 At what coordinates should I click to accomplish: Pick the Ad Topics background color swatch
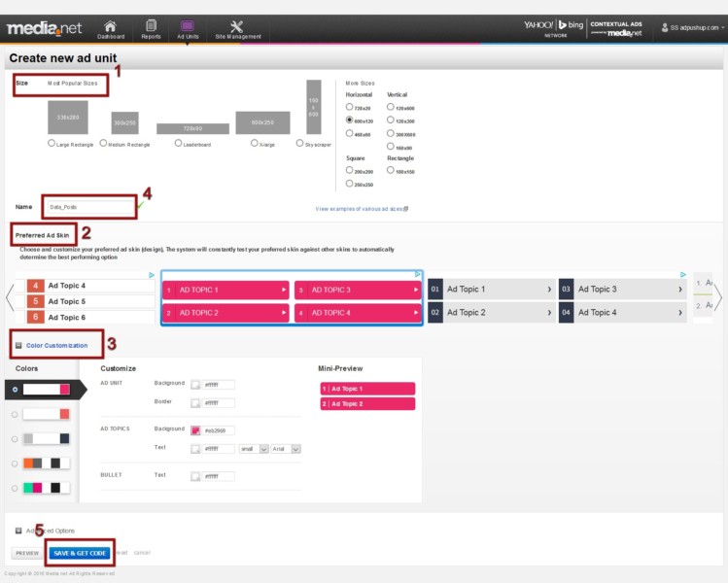coord(195,429)
